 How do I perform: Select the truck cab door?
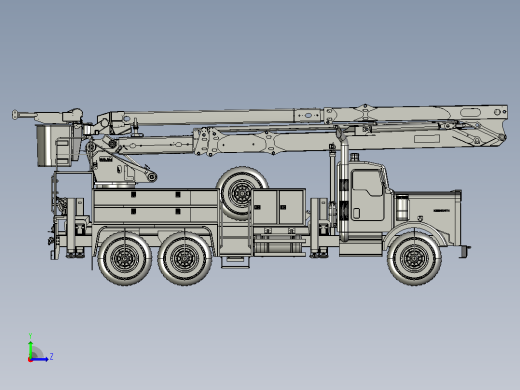367,195
